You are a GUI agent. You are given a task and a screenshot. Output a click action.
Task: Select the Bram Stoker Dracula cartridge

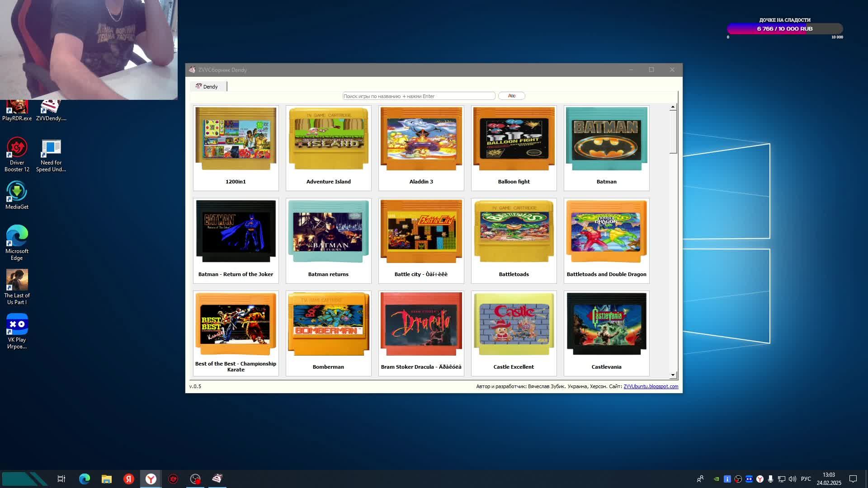[421, 333]
